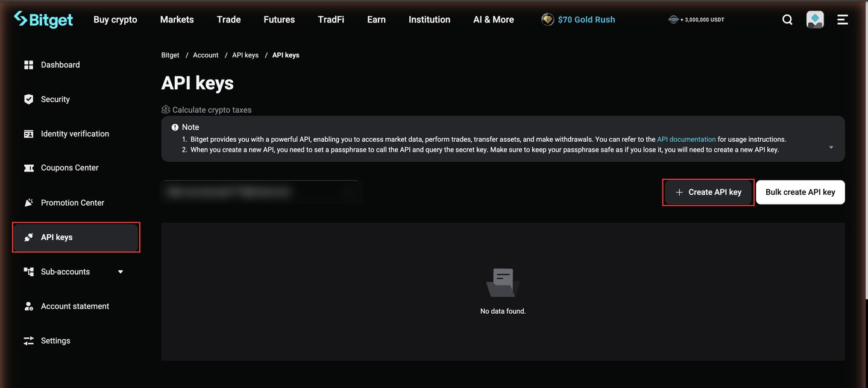Click the "Note" heading text
Image resolution: width=868 pixels, height=388 pixels.
190,127
